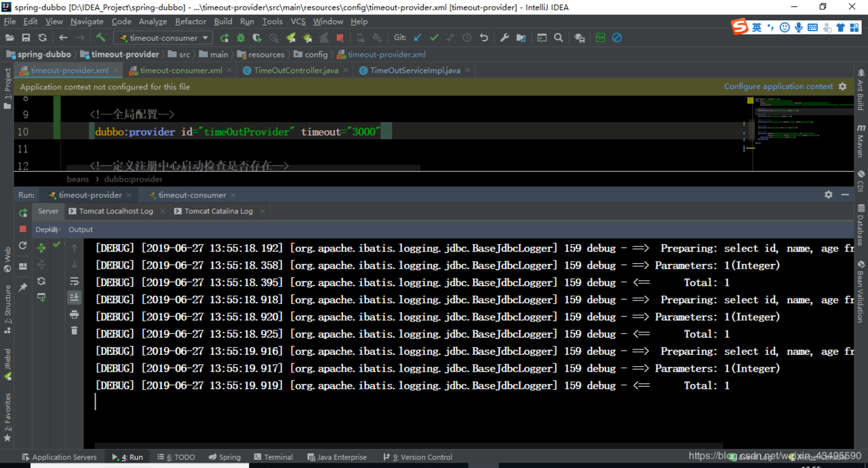
Task: Click the blue disabled-circle toolbar icon
Action: pyautogui.click(x=617, y=38)
